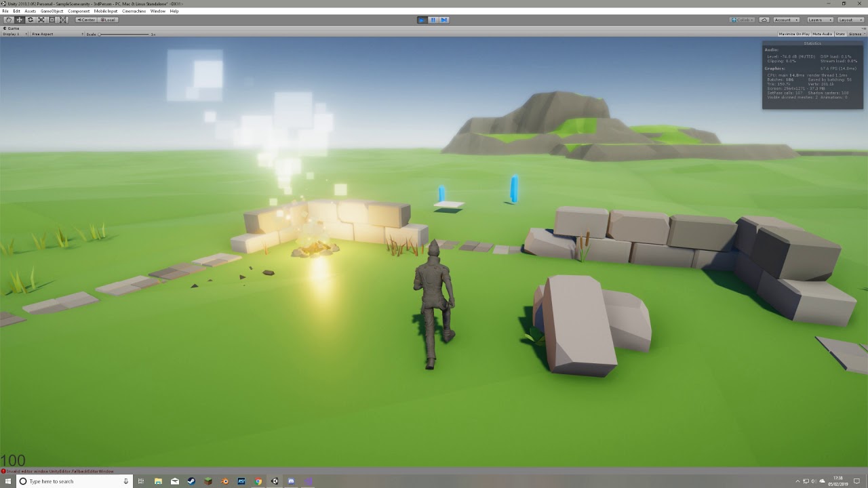
Task: Select the Hand tool in the toolbar
Action: tap(9, 20)
